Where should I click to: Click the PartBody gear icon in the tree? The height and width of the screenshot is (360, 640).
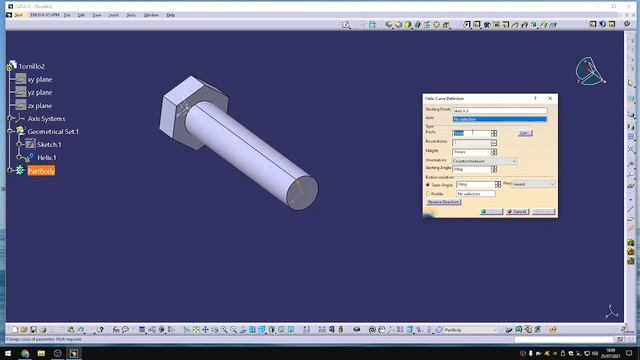tap(20, 170)
